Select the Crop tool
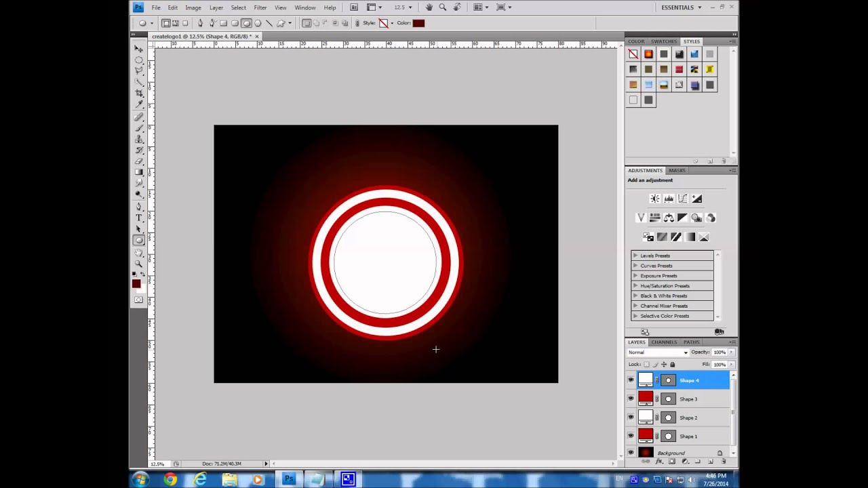The height and width of the screenshot is (488, 868). [x=139, y=93]
